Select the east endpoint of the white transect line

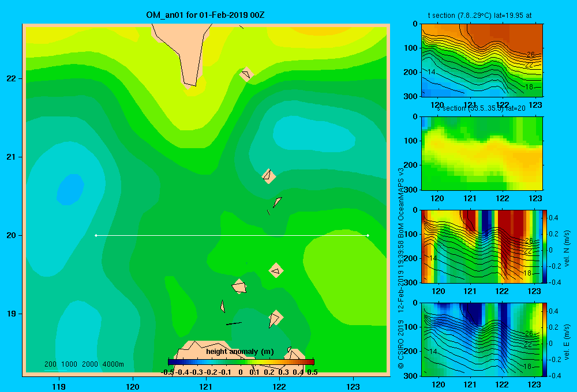(368, 235)
